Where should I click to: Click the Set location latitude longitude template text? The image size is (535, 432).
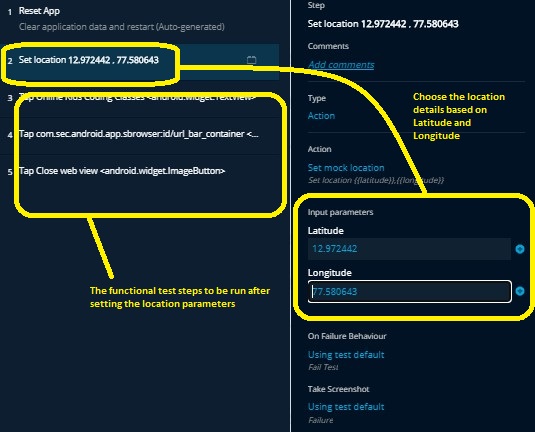pos(376,180)
